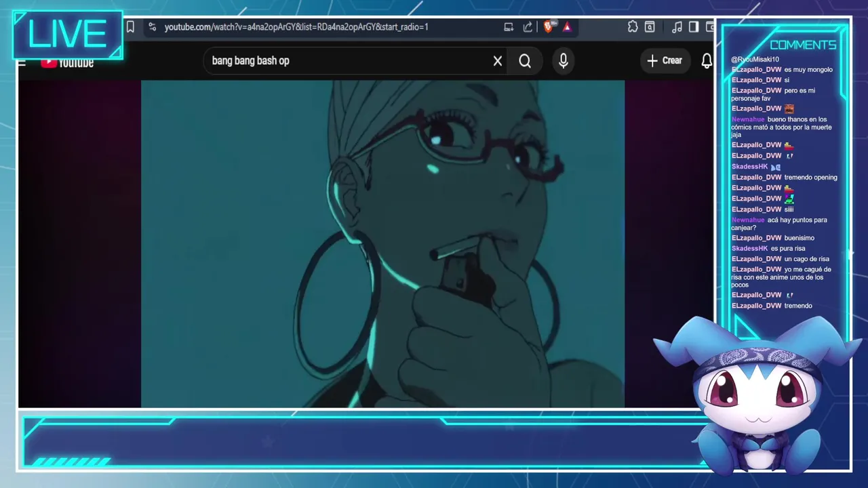
Task: Click the username @RyouMisaki10 in comments
Action: click(755, 60)
